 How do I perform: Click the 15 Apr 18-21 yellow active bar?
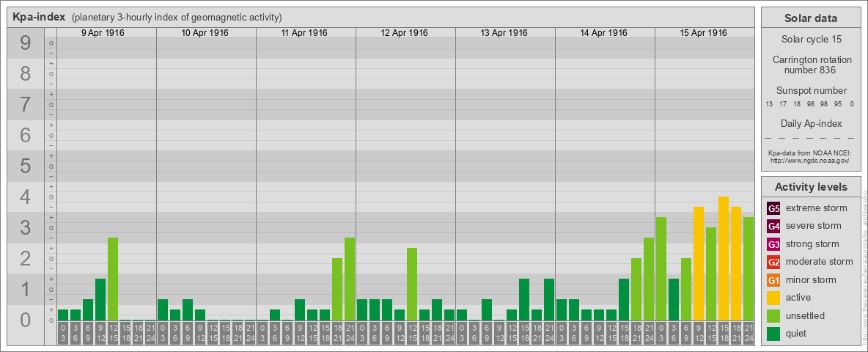tap(736, 263)
